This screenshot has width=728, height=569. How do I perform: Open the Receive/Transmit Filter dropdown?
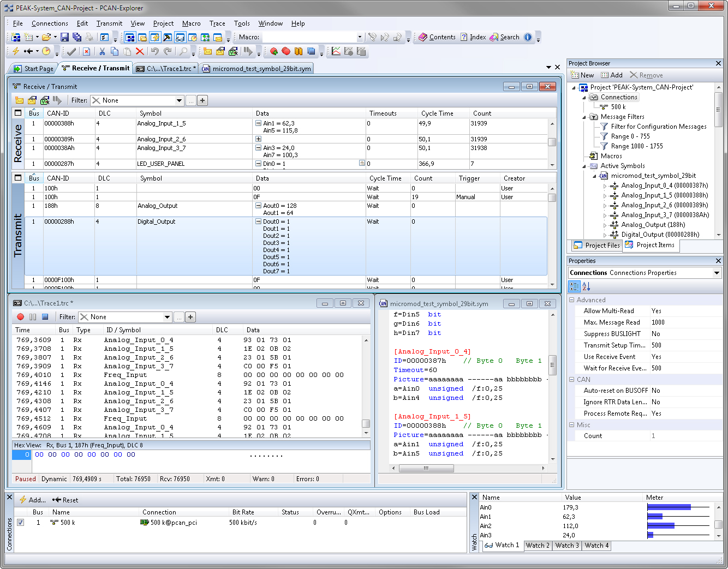click(x=179, y=100)
